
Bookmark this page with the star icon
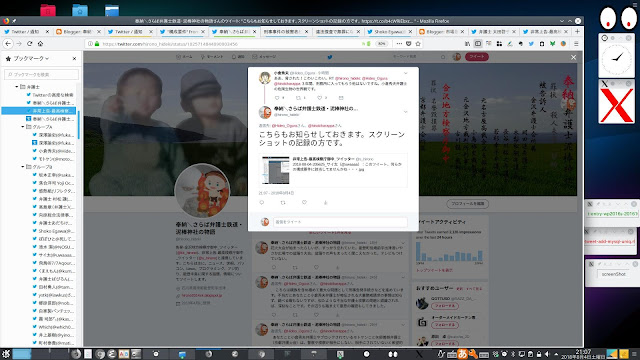click(x=418, y=44)
